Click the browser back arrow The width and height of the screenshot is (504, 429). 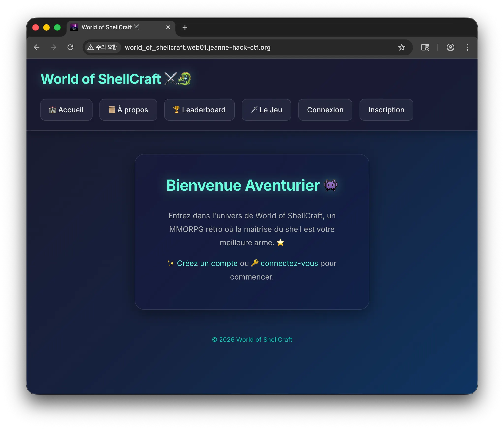click(x=37, y=47)
